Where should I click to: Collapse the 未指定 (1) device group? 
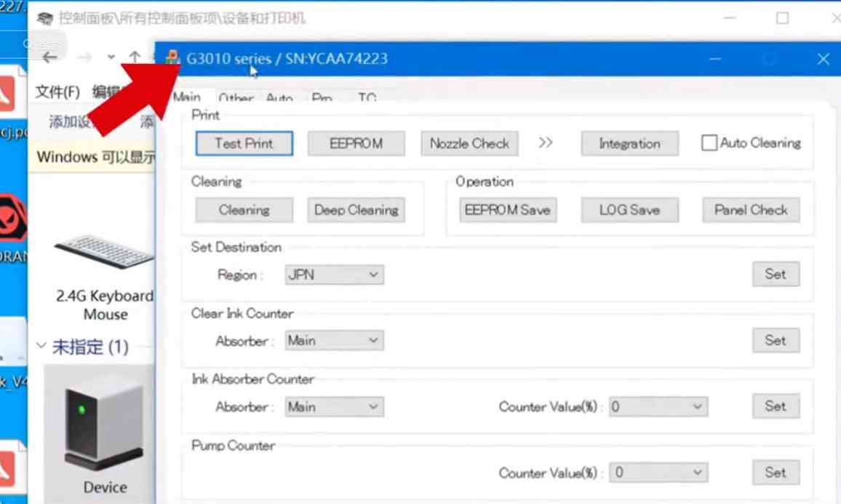pyautogui.click(x=41, y=347)
